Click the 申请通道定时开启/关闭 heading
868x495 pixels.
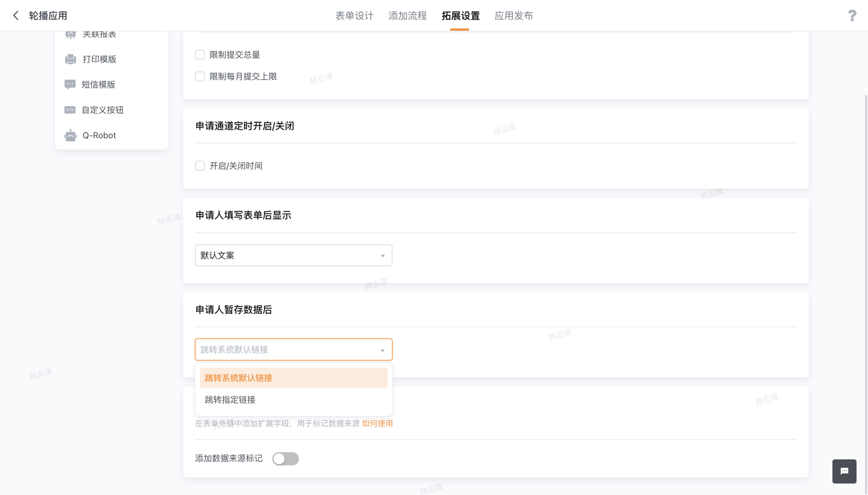(245, 126)
